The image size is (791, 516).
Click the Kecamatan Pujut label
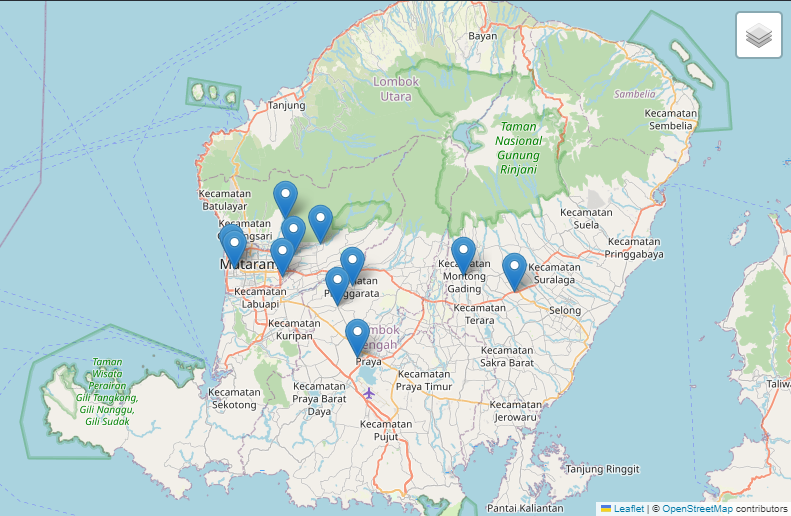click(x=386, y=430)
